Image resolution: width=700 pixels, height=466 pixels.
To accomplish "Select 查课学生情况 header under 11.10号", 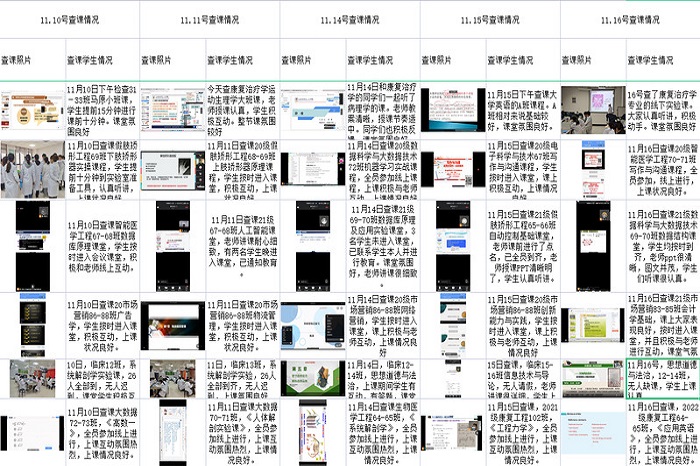I will pos(102,60).
